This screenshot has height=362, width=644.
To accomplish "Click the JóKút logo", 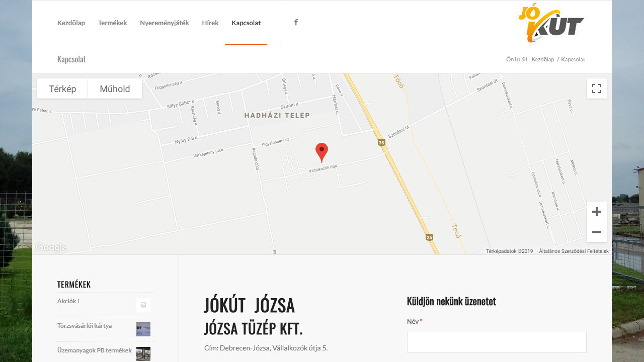I will click(x=551, y=23).
